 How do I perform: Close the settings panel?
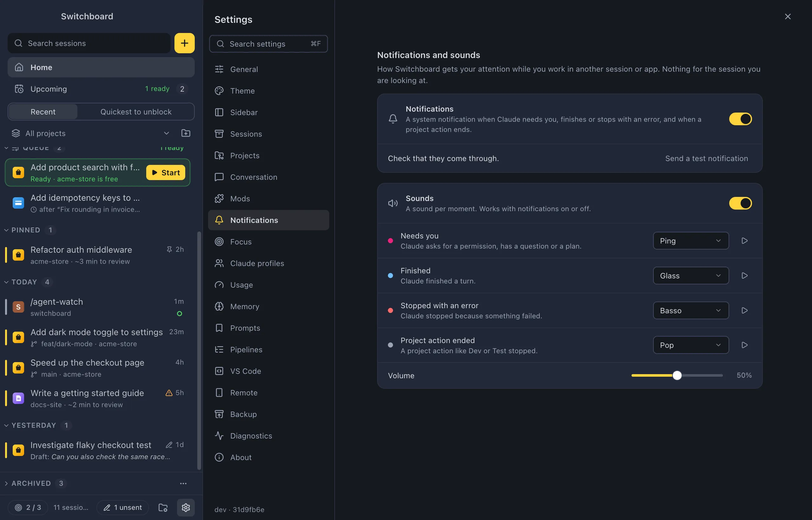point(787,16)
